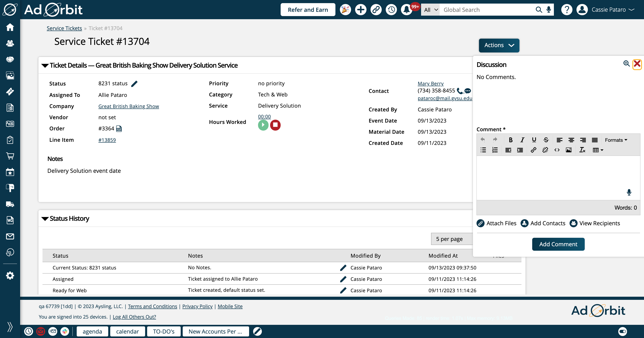Expand the Formats dropdown in editor
This screenshot has height=338, width=644.
[616, 140]
